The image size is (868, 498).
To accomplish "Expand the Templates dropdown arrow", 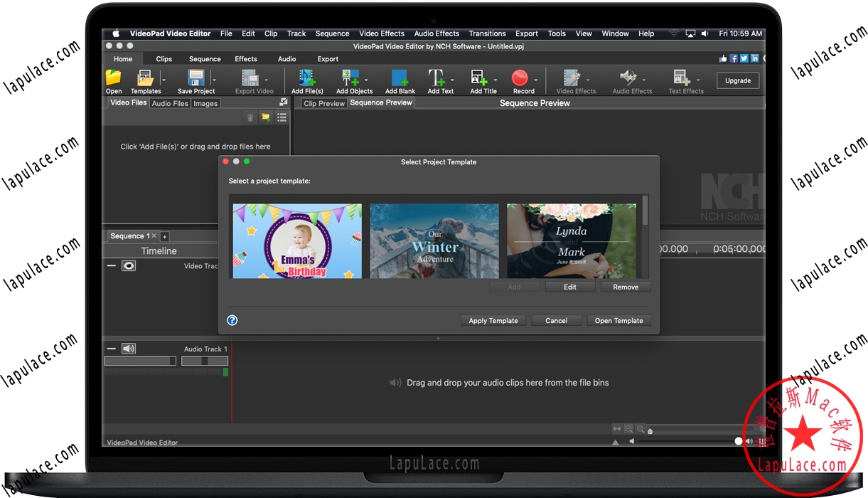I will pyautogui.click(x=164, y=79).
